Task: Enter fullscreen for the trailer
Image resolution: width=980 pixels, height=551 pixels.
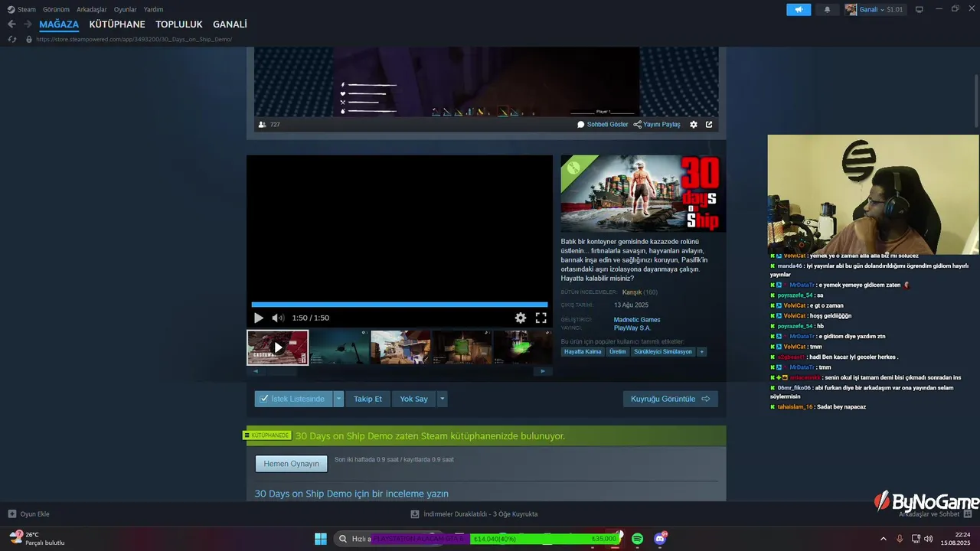Action: point(541,318)
